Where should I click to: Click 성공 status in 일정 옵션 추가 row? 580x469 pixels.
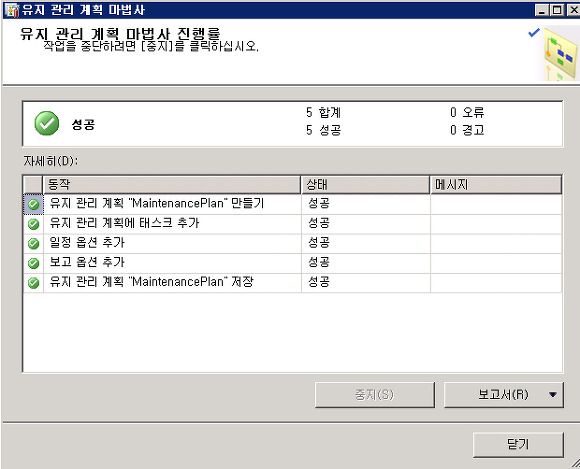319,243
